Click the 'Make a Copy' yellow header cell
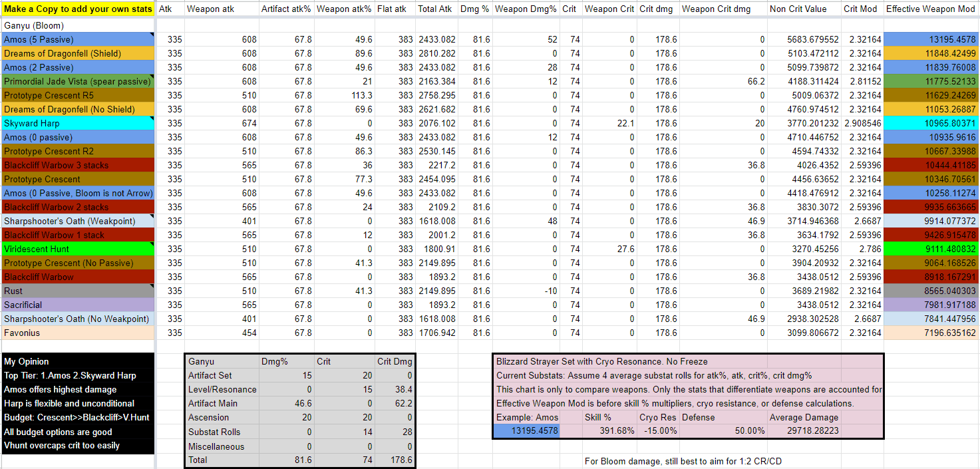The width and height of the screenshot is (980, 469). (x=78, y=9)
